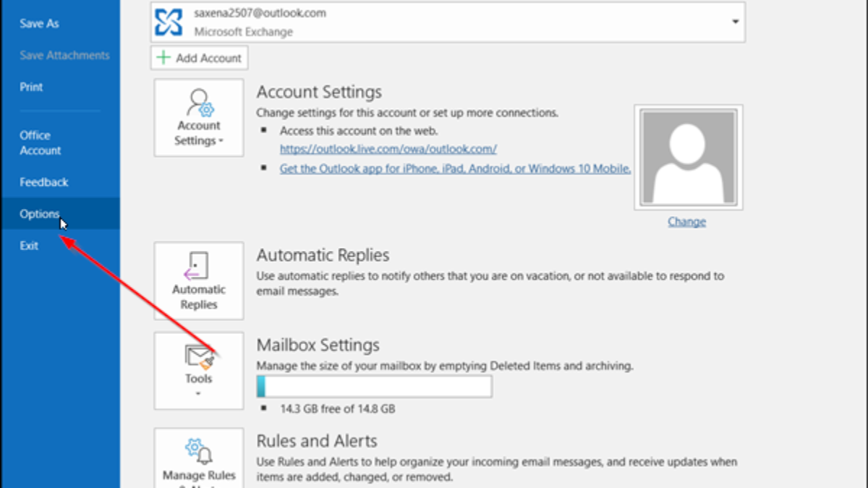Screen dimensions: 868x488
Task: Click the Automatic Replies door-arrow icon
Action: (x=197, y=266)
